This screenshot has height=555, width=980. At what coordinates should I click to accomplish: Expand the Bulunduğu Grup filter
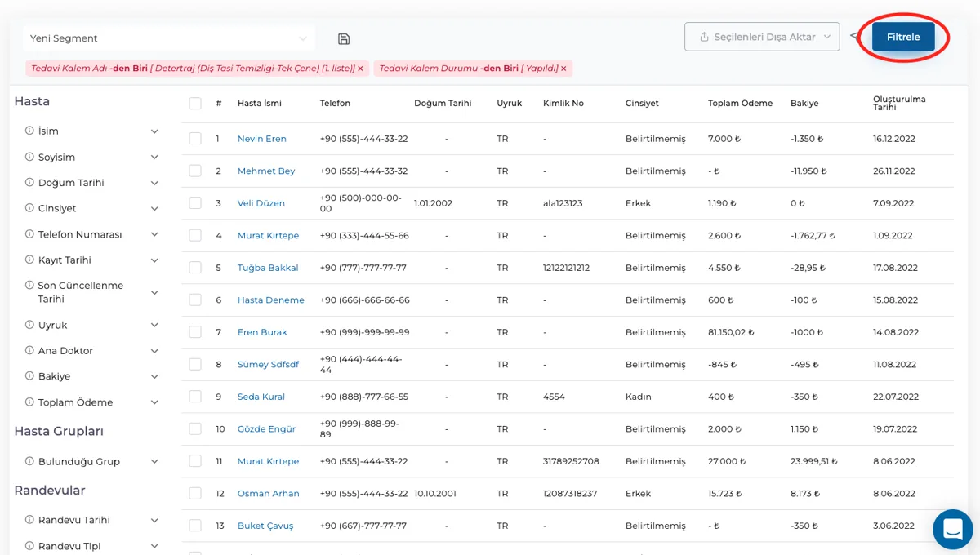point(92,461)
